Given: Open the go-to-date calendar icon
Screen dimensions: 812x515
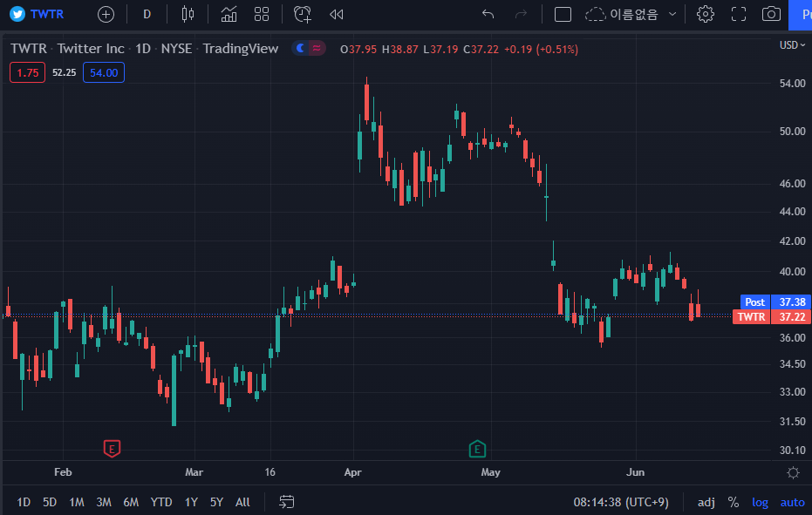Looking at the screenshot, I should [x=286, y=502].
